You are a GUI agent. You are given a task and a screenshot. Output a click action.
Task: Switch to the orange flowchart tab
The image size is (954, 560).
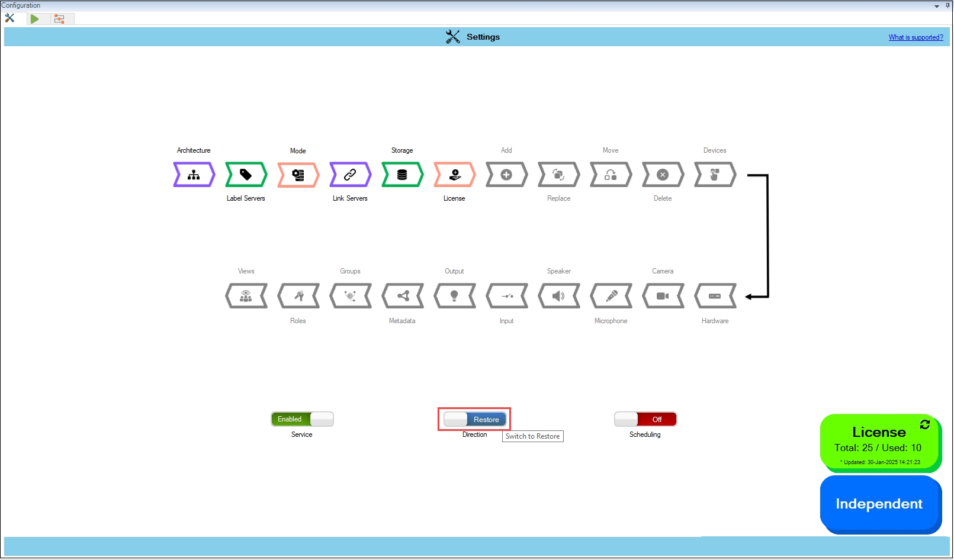pyautogui.click(x=59, y=19)
